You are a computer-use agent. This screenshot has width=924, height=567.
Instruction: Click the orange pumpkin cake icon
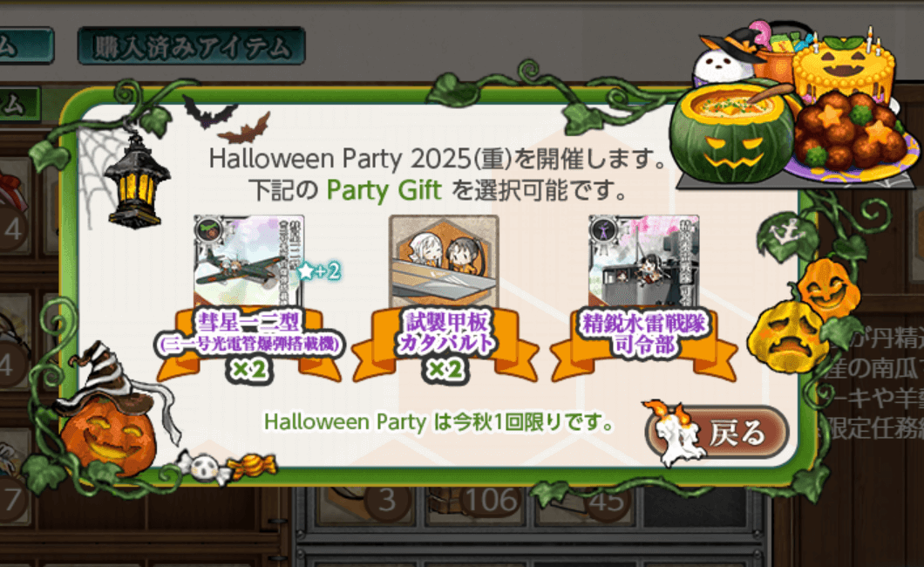844,66
